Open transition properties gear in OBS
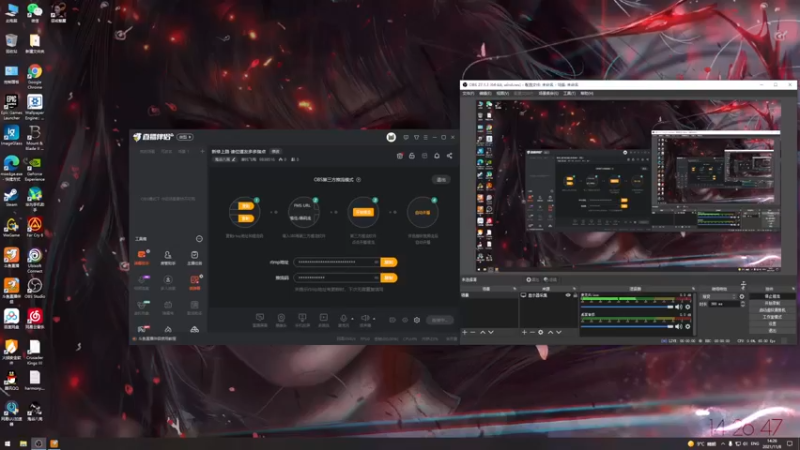 click(742, 296)
